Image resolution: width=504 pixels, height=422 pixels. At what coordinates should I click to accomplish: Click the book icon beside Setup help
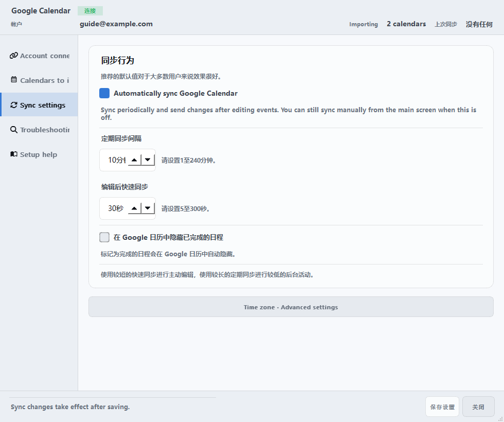(x=14, y=154)
